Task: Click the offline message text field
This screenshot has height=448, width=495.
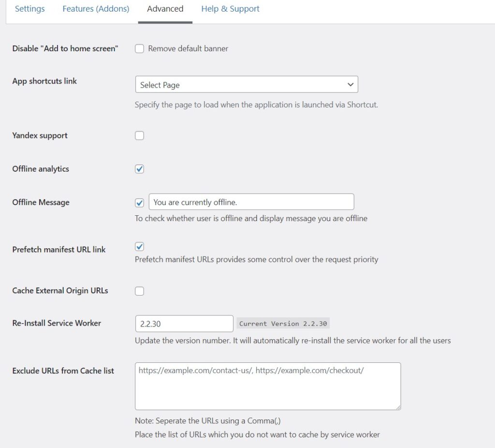Action: pos(251,202)
